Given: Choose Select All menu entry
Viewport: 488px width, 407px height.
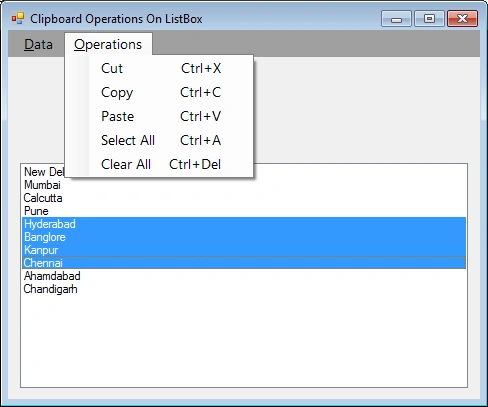Looking at the screenshot, I should click(161, 140).
